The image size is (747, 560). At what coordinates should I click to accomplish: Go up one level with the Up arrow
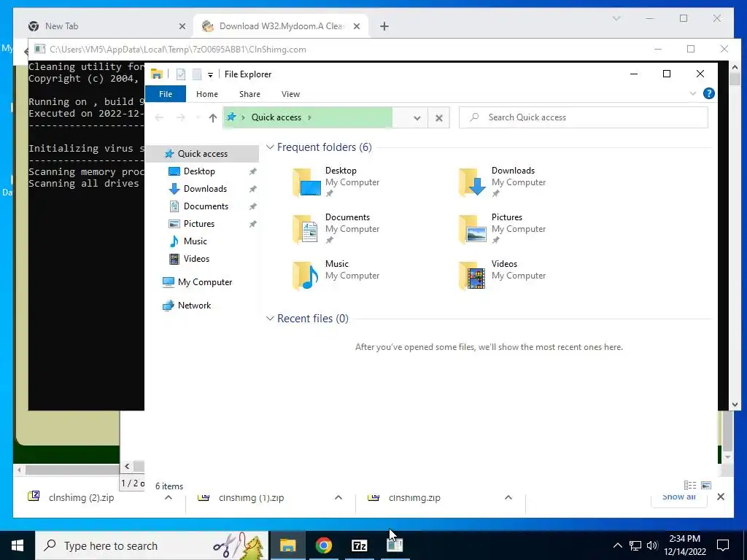213,117
